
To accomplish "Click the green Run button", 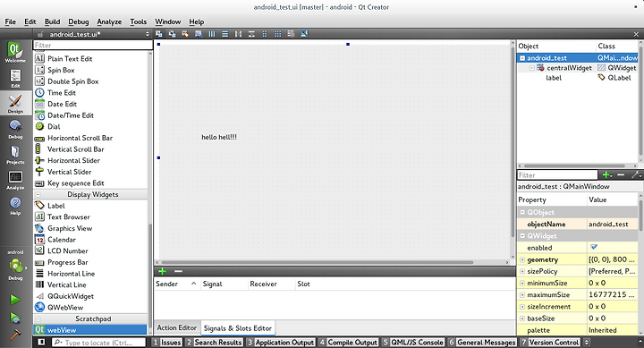I will point(15,300).
